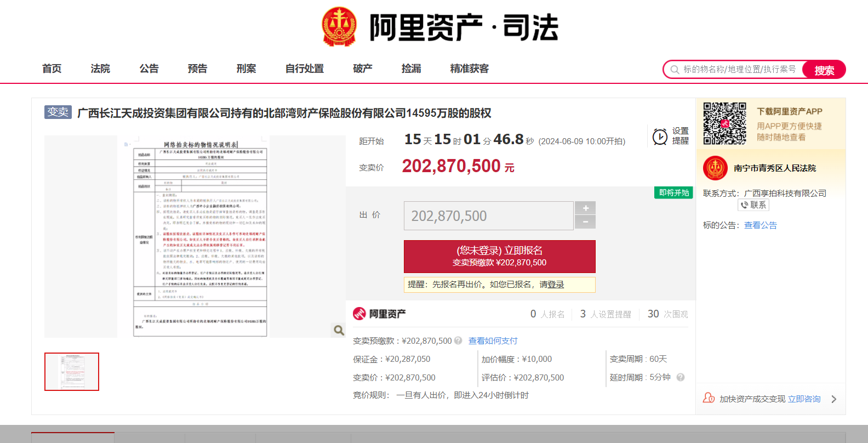Scan the APP download QR code
This screenshot has height=443, width=868.
click(724, 123)
